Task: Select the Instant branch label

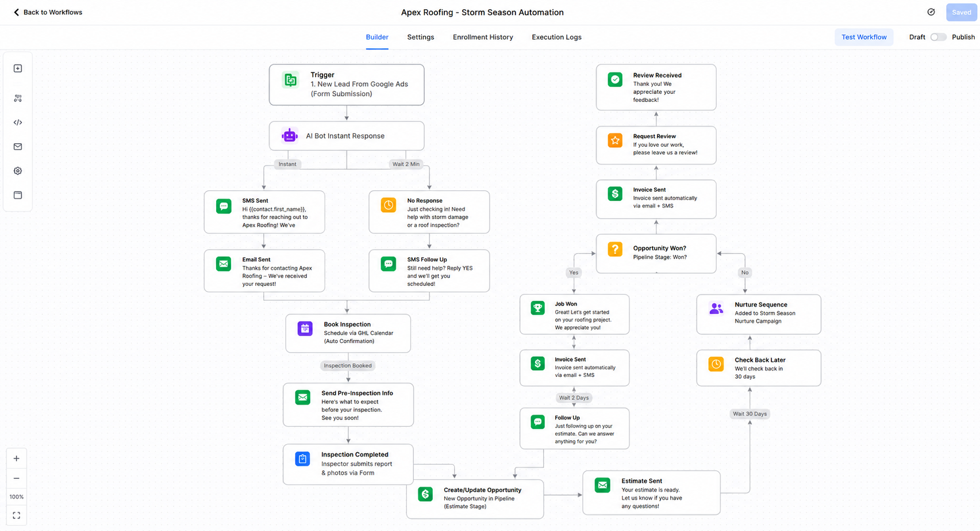Action: point(287,164)
